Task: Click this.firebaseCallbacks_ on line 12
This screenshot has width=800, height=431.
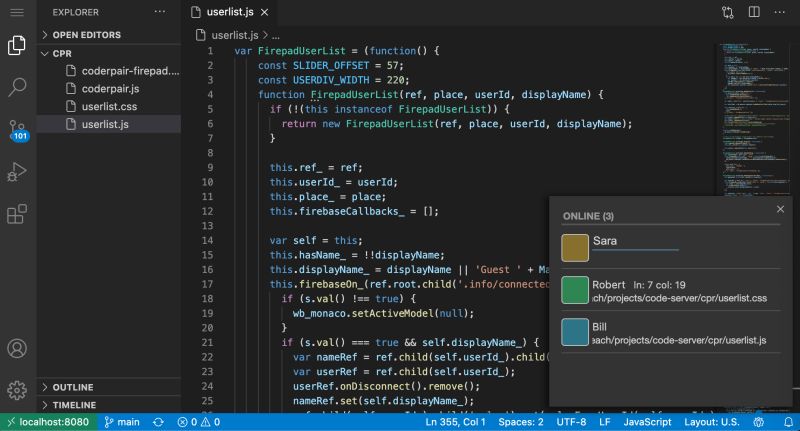Action: pos(337,212)
